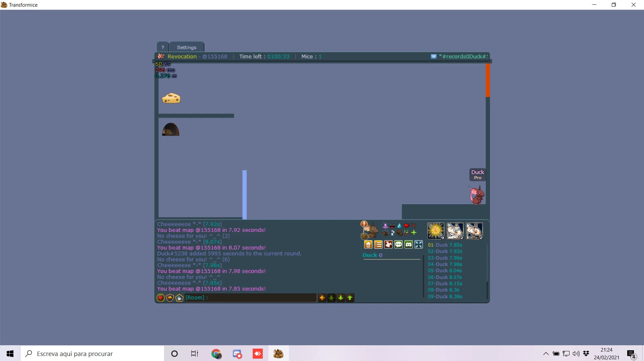The image size is (644, 361).
Task: Click the chat line about adding 5995 seconds
Action: (x=229, y=254)
